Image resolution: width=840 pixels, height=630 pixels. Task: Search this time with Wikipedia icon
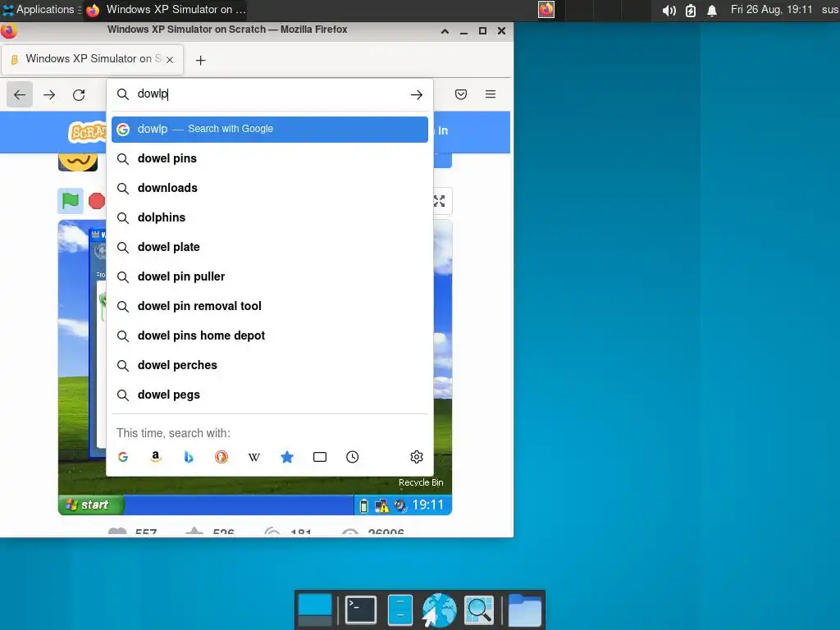coord(254,457)
